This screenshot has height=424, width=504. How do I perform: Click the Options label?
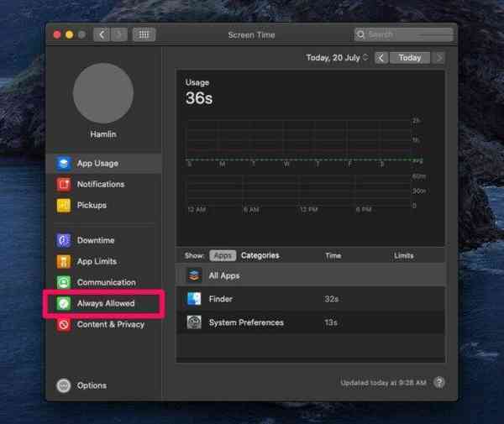click(92, 385)
